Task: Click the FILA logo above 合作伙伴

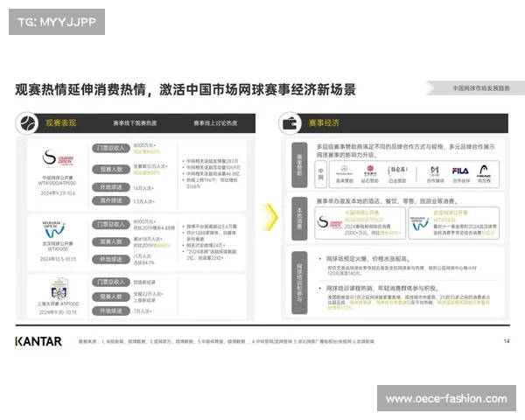Action: coord(460,171)
